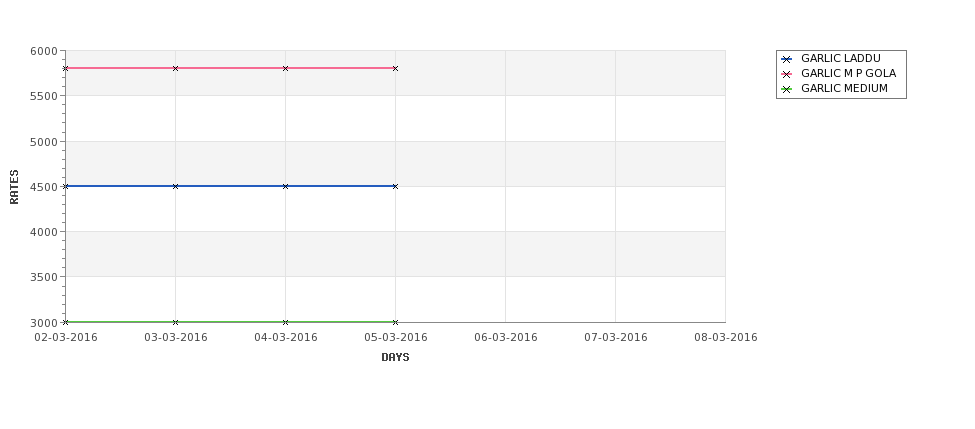
Task: Select pink data point at 05-03-2016
Action: pyautogui.click(x=395, y=68)
